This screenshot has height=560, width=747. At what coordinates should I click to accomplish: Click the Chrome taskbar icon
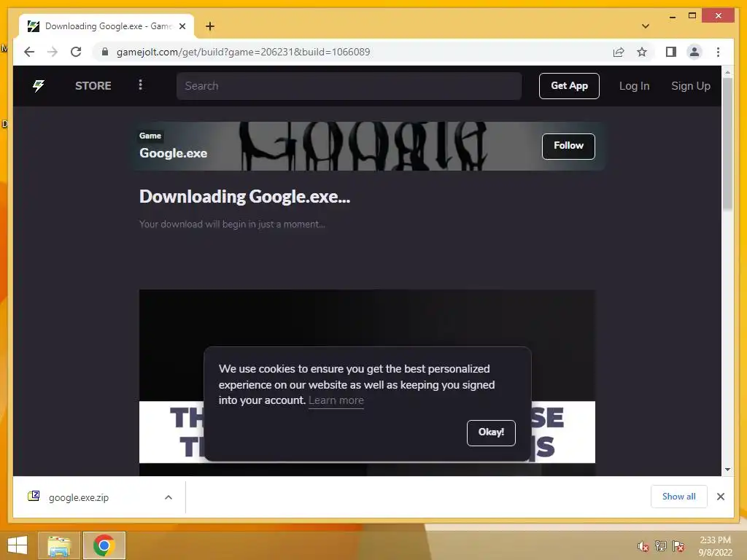(104, 545)
